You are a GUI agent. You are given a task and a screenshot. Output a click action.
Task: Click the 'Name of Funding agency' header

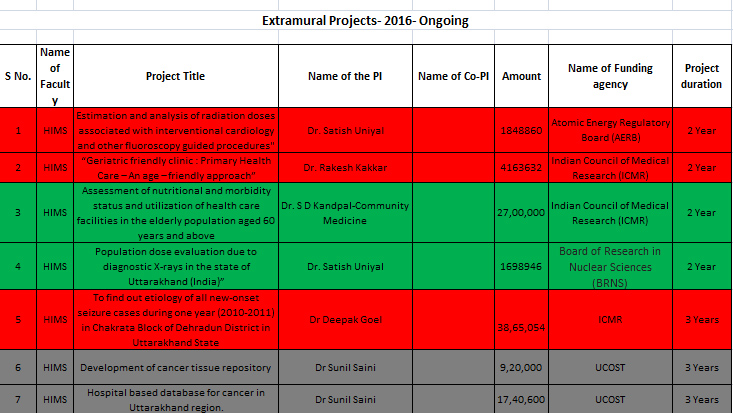[x=610, y=76]
